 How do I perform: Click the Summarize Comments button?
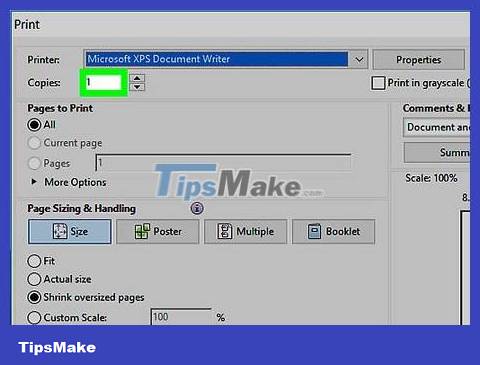click(437, 153)
